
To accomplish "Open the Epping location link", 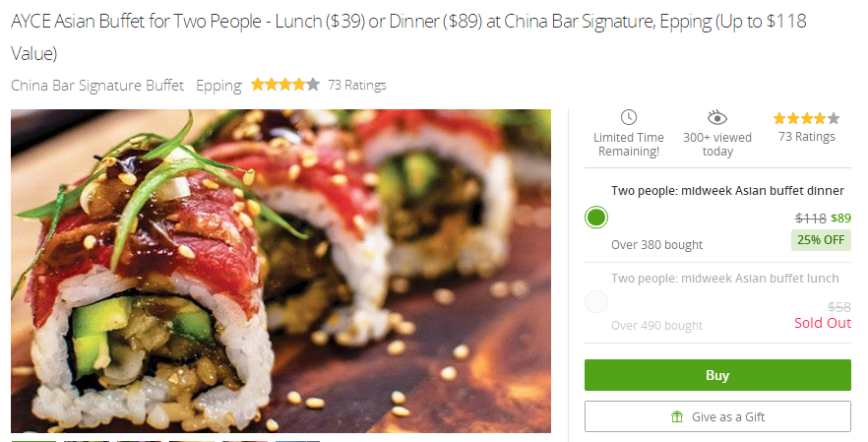I will pos(218,86).
